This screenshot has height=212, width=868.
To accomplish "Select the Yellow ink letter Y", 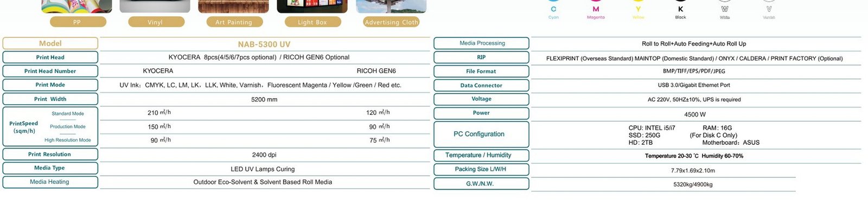I will click(x=638, y=9).
